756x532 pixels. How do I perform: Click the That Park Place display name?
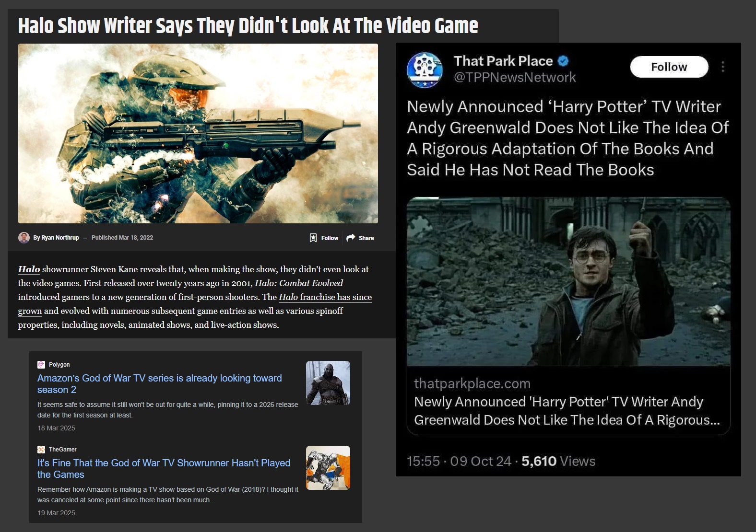(x=503, y=61)
